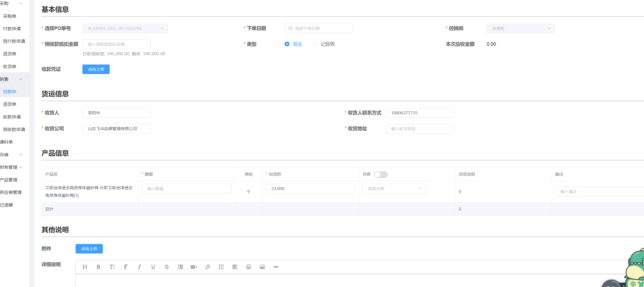Open 产品管理 in the sidebar
This screenshot has width=644, height=287.
point(9,180)
